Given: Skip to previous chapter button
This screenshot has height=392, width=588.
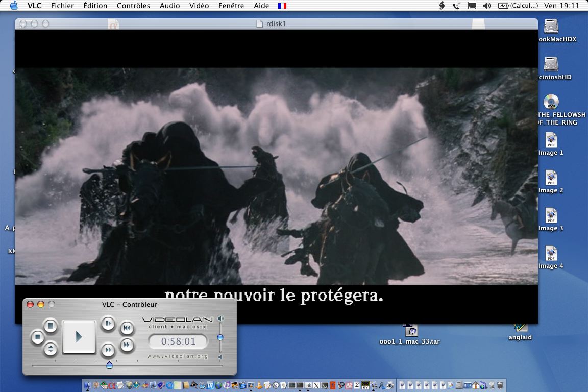Looking at the screenshot, I should click(x=127, y=328).
